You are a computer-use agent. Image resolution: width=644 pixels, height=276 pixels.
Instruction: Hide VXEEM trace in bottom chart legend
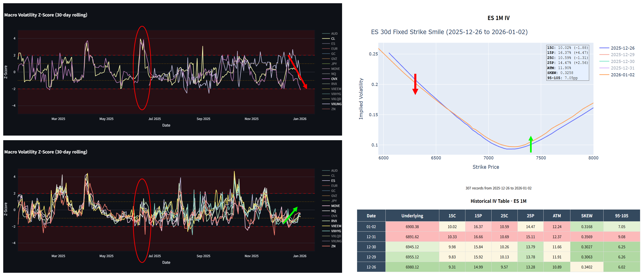(x=332, y=226)
